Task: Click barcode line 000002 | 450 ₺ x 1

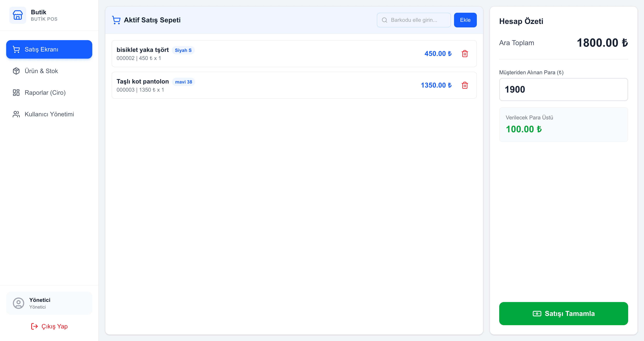Action: (x=139, y=58)
